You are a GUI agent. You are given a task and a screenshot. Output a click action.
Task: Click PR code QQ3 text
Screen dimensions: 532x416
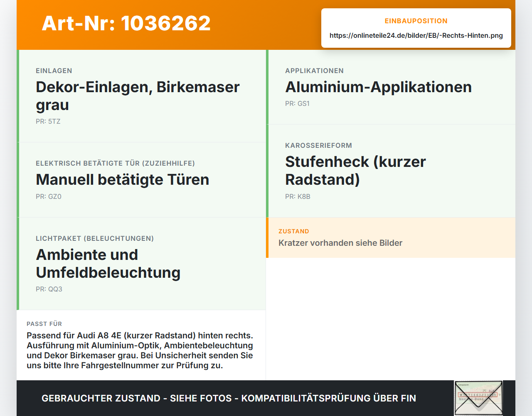[x=49, y=289]
